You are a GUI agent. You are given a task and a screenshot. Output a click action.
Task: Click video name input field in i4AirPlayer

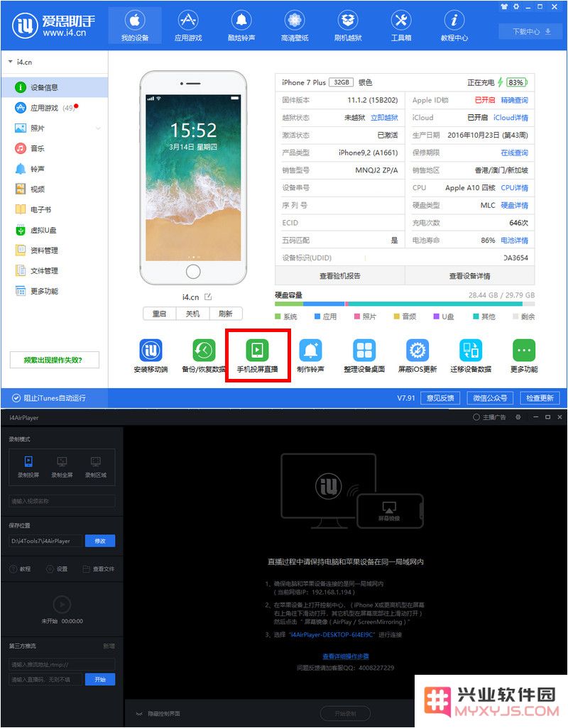click(62, 501)
